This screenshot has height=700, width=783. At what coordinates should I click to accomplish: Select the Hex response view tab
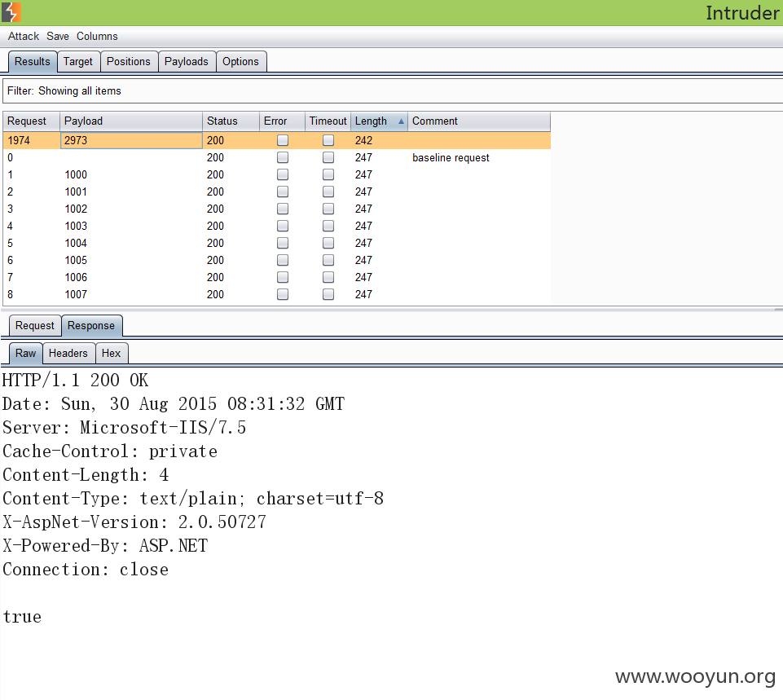coord(111,353)
